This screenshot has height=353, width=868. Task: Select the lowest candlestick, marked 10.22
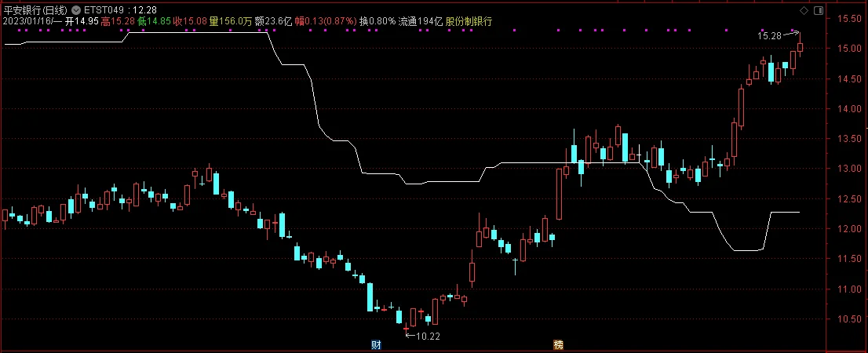[406, 329]
